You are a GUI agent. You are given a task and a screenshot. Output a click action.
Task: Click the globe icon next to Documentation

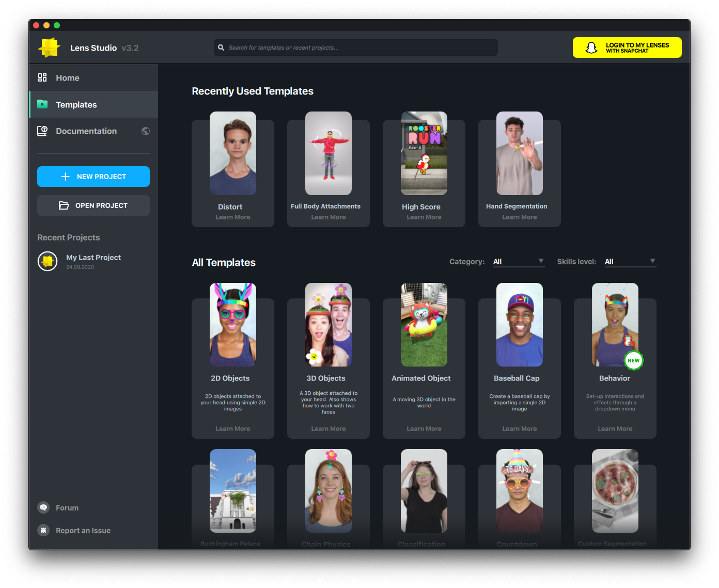(146, 131)
